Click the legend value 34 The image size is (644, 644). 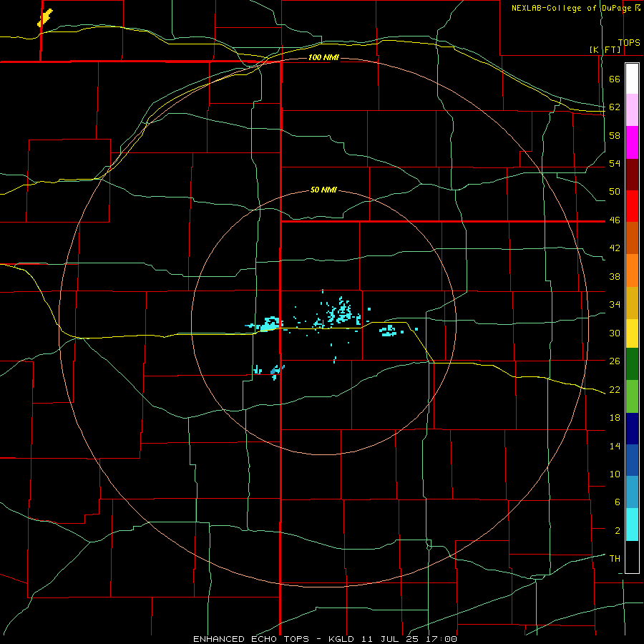(615, 305)
